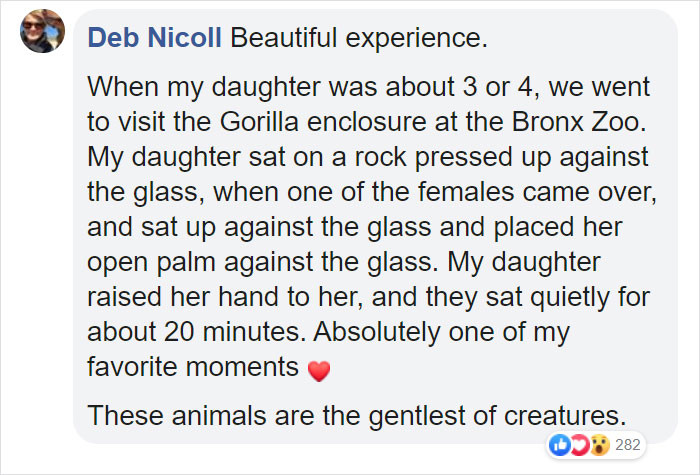Viewport: 700px width, 475px height.
Task: Click the red heart emoji after 'favorite moments'
Action: click(x=317, y=371)
